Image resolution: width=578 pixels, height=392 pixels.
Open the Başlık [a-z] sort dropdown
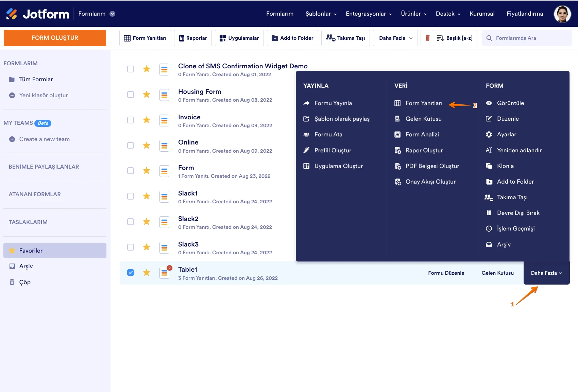455,38
